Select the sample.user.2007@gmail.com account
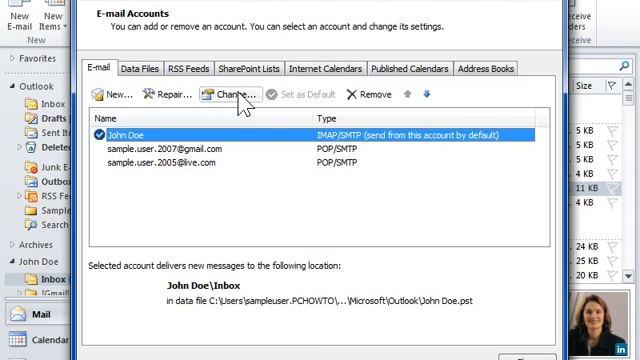The width and height of the screenshot is (640, 360). [x=313, y=149]
